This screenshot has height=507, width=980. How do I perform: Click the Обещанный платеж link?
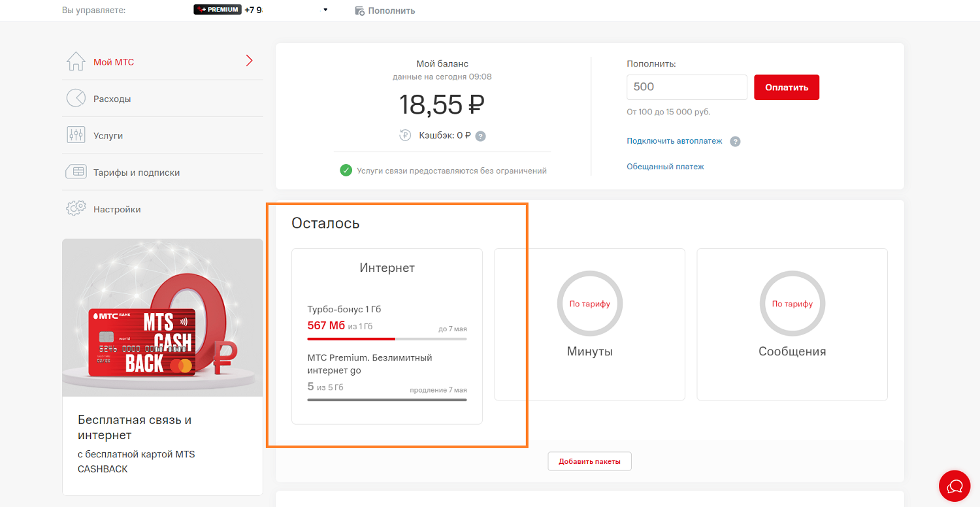(x=665, y=167)
